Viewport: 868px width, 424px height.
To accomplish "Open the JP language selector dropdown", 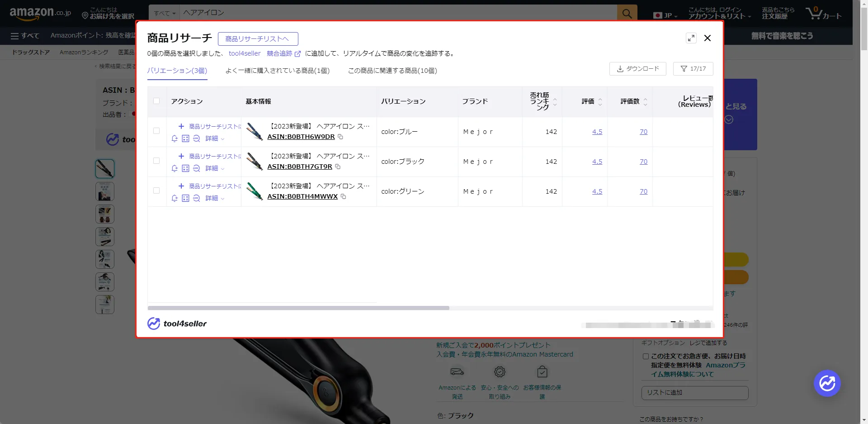I will click(665, 15).
